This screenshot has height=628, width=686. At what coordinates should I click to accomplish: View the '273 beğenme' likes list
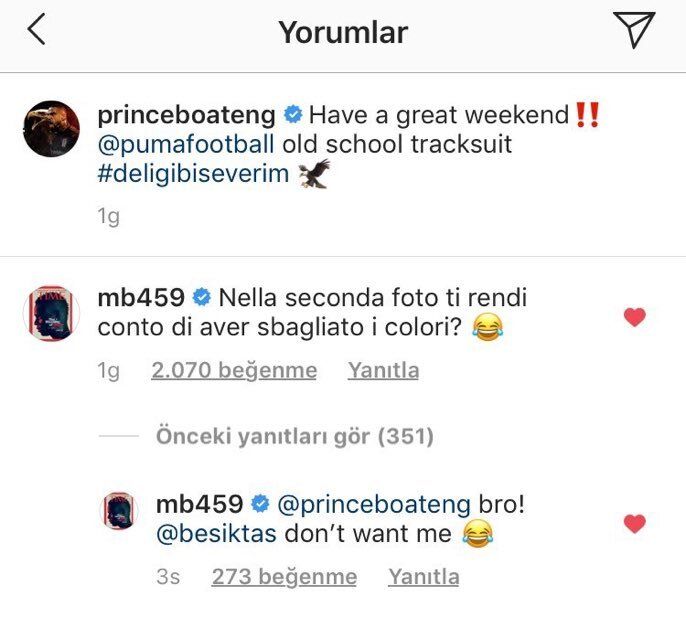coord(284,577)
